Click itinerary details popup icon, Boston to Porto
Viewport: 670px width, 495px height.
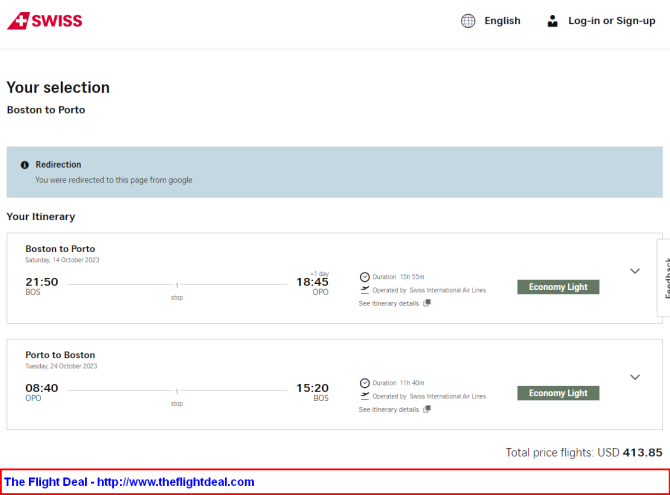coord(426,303)
